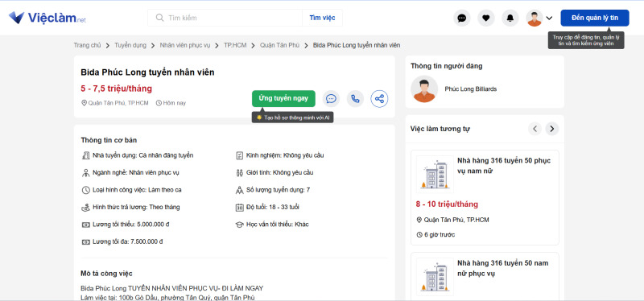Focus the Tìm kiếm search field
The height and width of the screenshot is (301, 644).
point(225,18)
